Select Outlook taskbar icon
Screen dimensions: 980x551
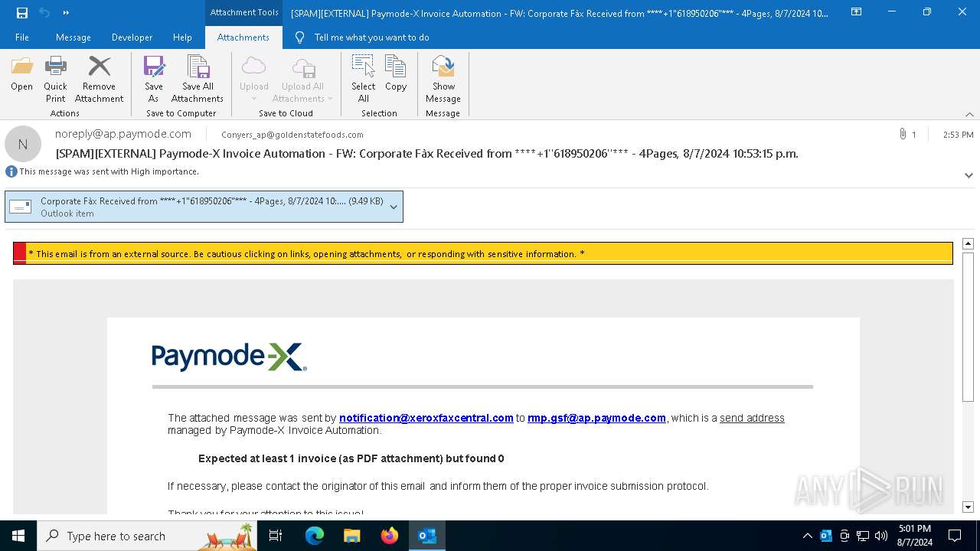pos(427,536)
